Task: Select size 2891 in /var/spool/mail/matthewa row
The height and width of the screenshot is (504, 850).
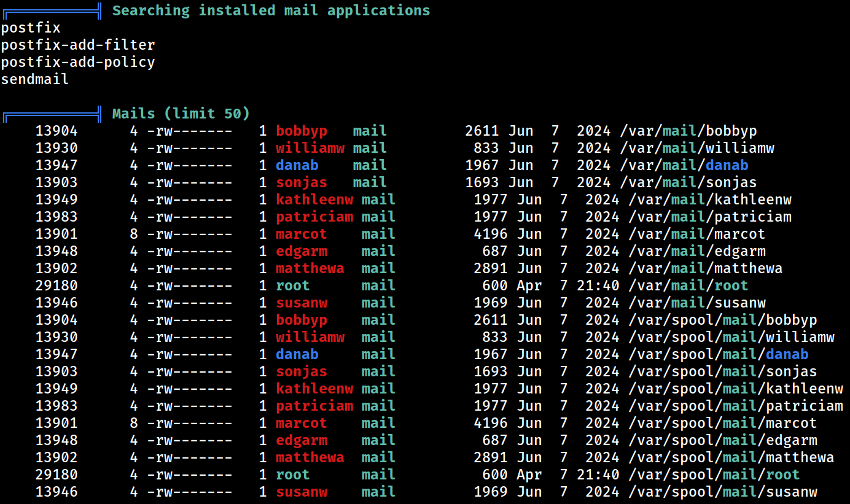Action: click(x=491, y=457)
